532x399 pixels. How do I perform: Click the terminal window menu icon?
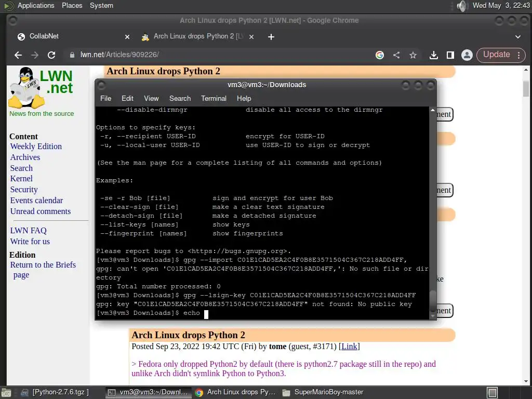pos(101,85)
